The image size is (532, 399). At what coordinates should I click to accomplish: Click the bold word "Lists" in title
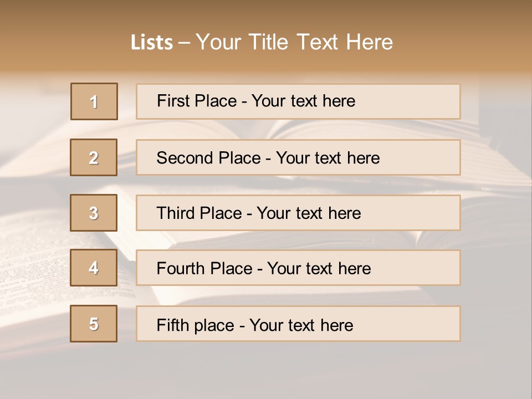pos(152,42)
